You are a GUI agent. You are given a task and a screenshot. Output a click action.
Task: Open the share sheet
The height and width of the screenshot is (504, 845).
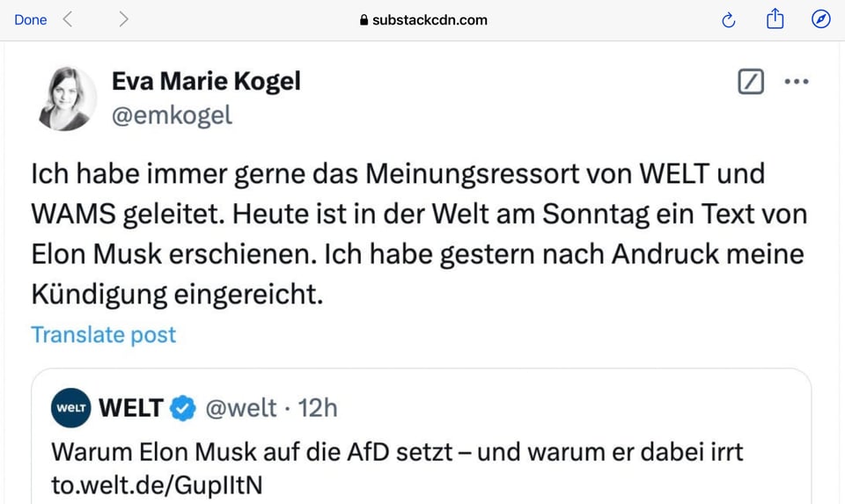[x=775, y=18]
